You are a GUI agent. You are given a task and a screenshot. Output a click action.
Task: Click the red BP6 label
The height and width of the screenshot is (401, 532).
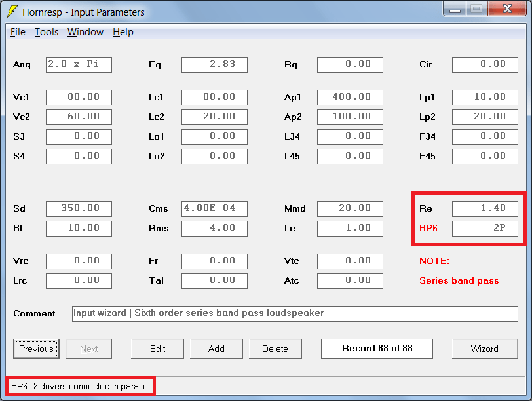[428, 228]
